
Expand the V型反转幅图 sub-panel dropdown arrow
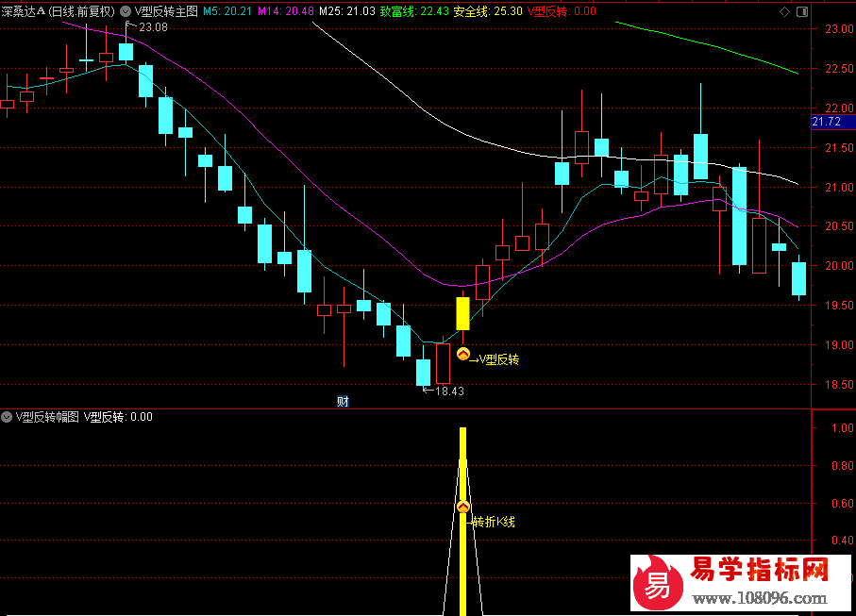pyautogui.click(x=8, y=416)
